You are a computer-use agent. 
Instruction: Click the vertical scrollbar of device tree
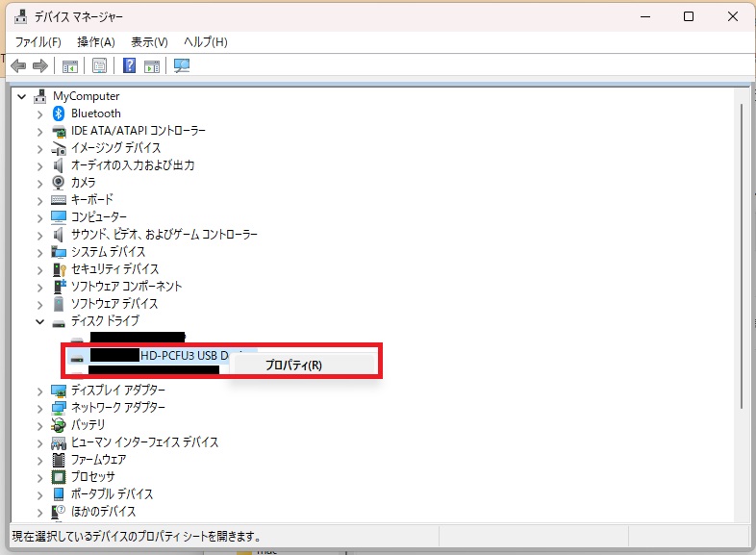point(742,260)
